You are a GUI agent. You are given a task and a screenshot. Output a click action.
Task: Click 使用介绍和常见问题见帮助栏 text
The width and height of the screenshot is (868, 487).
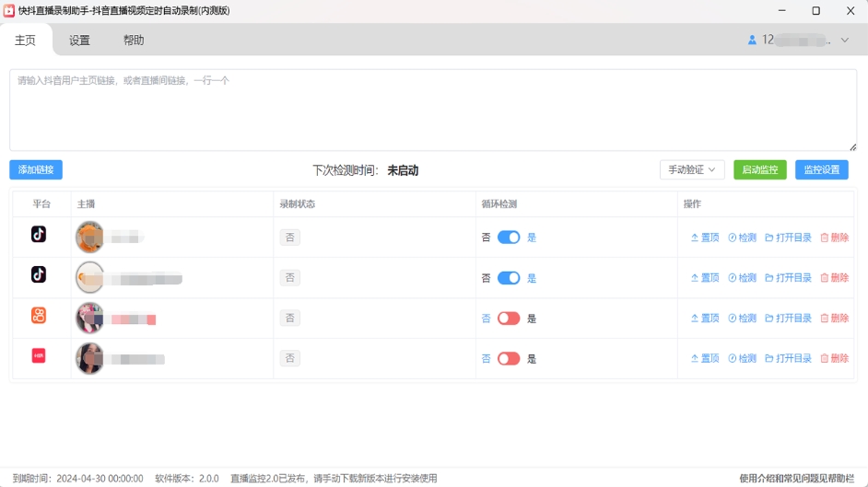pos(797,478)
